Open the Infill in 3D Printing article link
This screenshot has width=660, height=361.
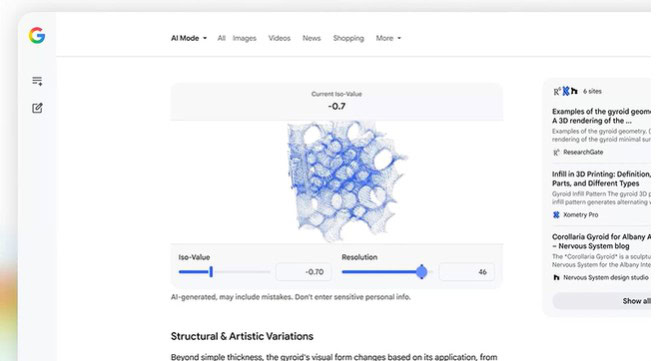pyautogui.click(x=601, y=178)
